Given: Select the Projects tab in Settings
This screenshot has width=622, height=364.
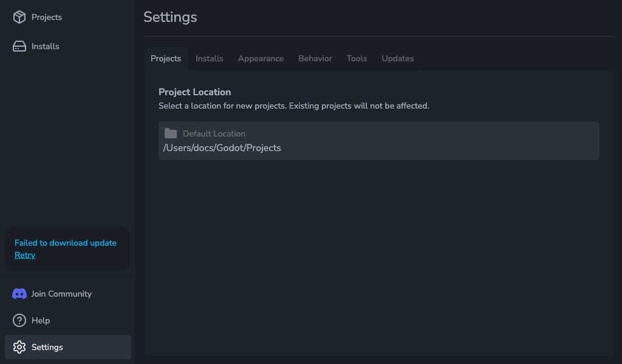Looking at the screenshot, I should (x=166, y=59).
